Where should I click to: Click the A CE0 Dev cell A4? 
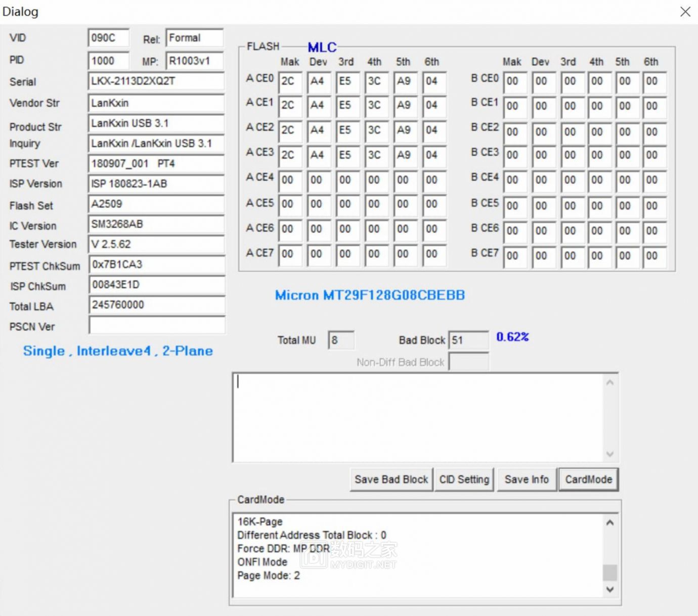click(x=319, y=82)
